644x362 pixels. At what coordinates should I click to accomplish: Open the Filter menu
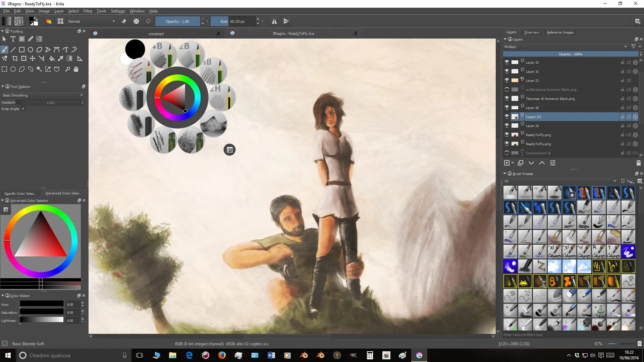88,11
